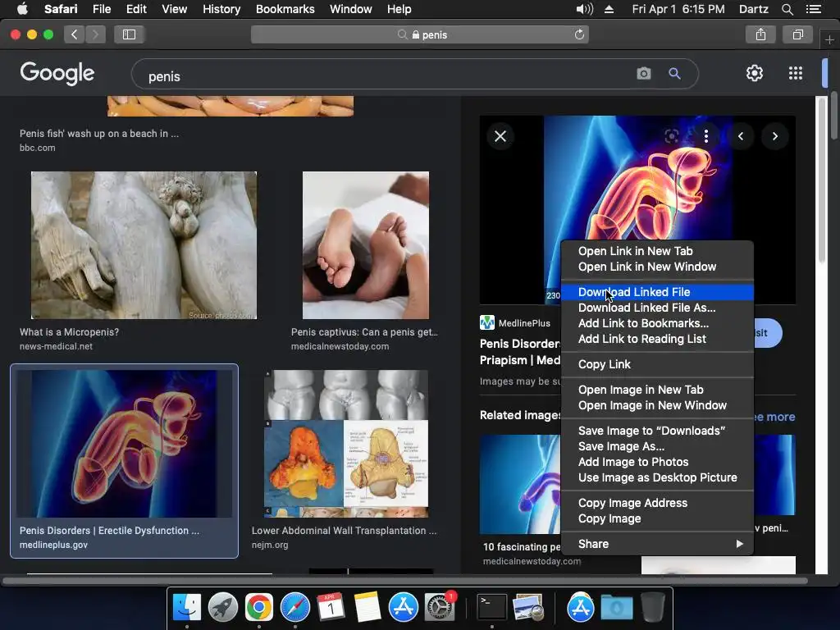Open Spotlight search in the menu bar

tap(787, 9)
